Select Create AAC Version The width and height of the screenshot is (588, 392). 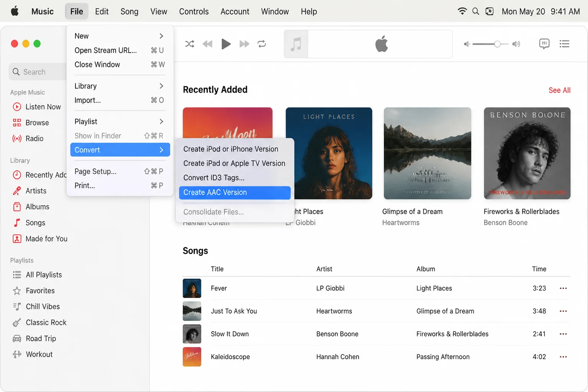pos(235,193)
